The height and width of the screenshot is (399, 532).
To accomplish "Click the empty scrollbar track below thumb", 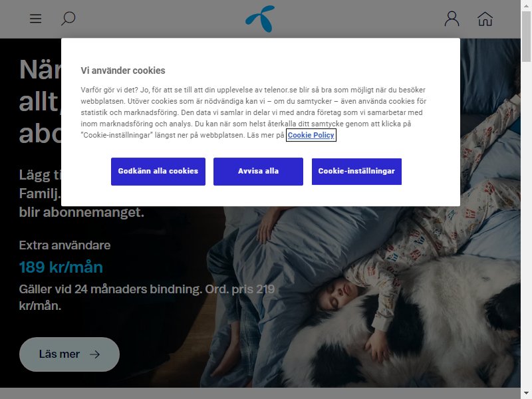I will click(526, 225).
